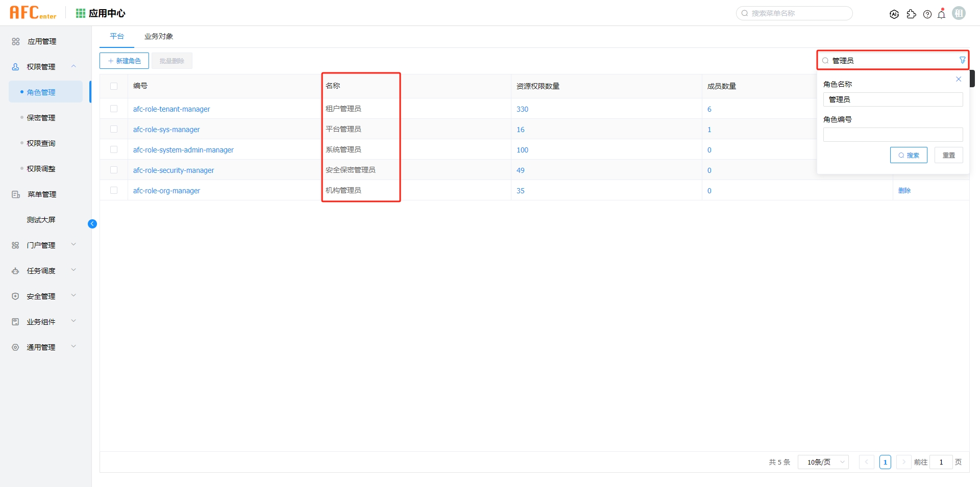Image resolution: width=980 pixels, height=487 pixels.
Task: Open the AI assistant icon in the header
Action: [x=894, y=14]
